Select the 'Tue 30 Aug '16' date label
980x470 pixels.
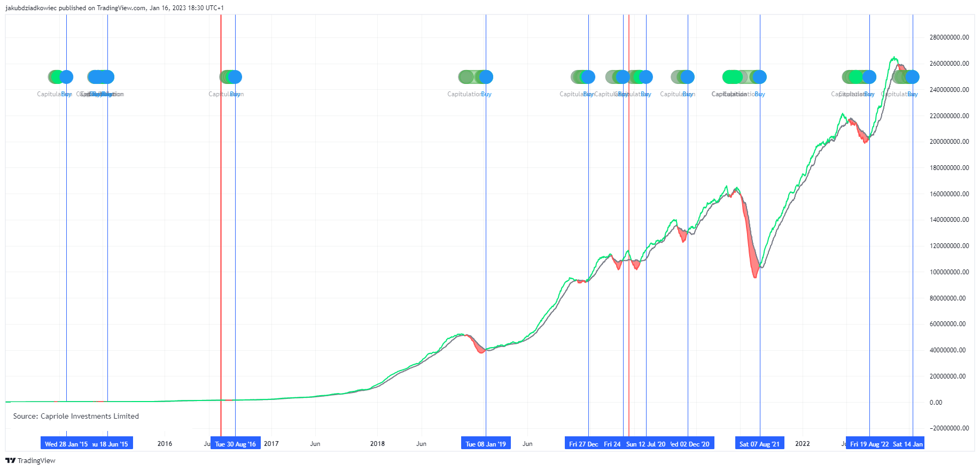(x=236, y=444)
